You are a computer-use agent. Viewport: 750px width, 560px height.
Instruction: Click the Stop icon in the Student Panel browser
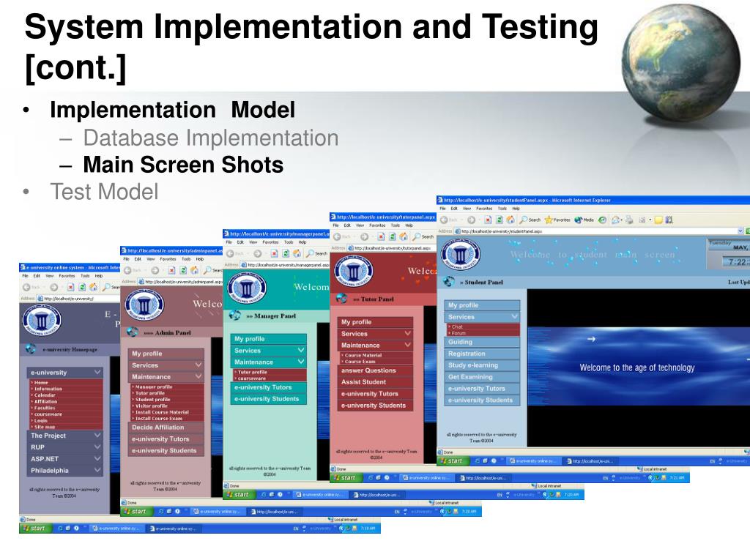coord(488,220)
